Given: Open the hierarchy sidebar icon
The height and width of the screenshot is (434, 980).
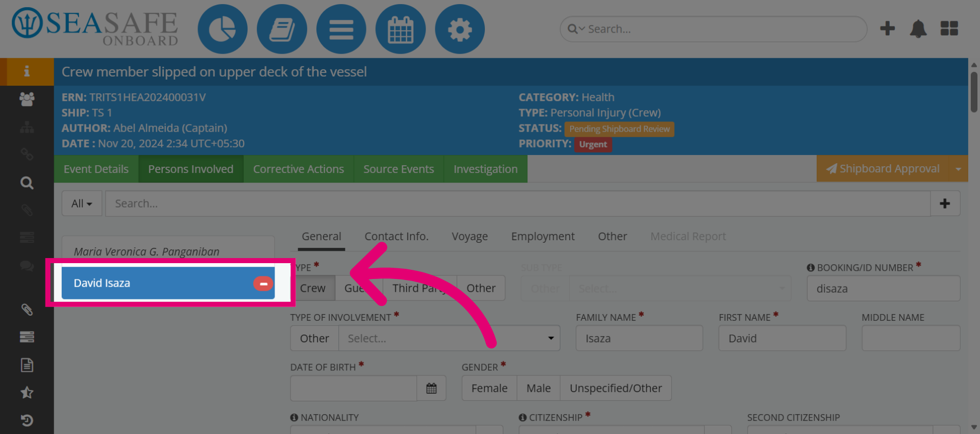Looking at the screenshot, I should [27, 127].
